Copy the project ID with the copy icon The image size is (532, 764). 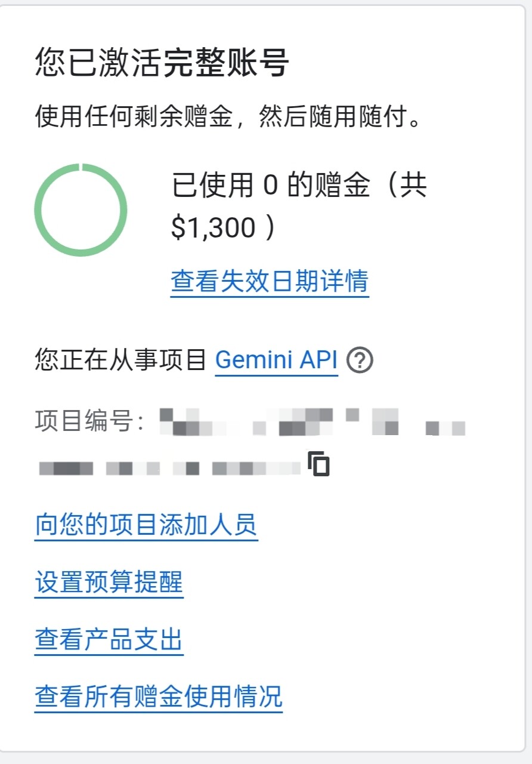318,463
